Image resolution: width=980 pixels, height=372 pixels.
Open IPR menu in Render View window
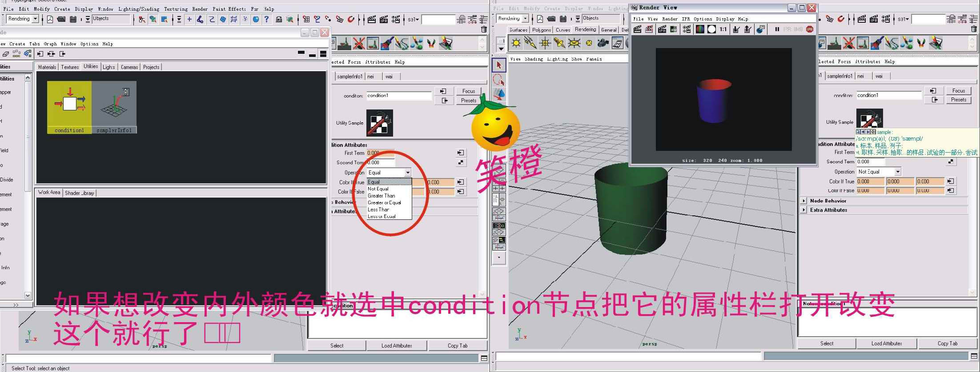686,19
